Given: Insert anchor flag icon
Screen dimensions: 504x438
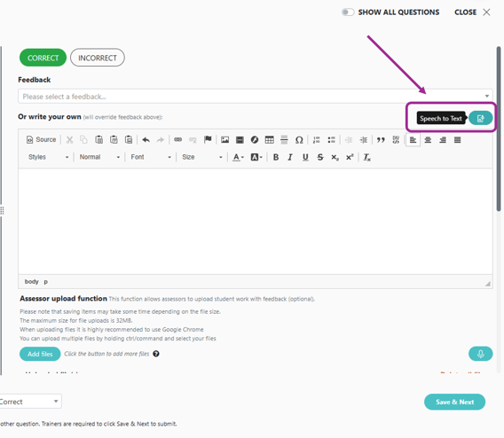Looking at the screenshot, I should pyautogui.click(x=208, y=139).
